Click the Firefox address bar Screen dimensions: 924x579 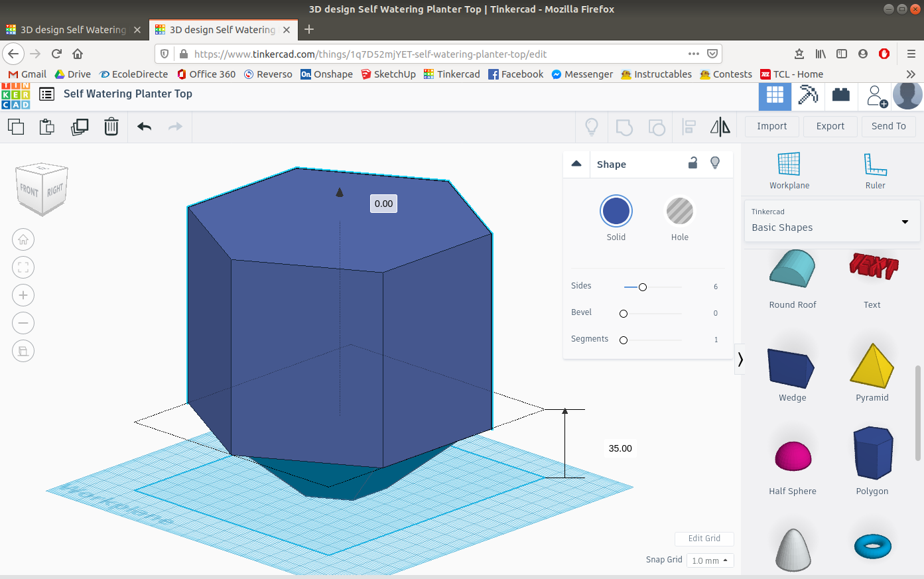438,54
